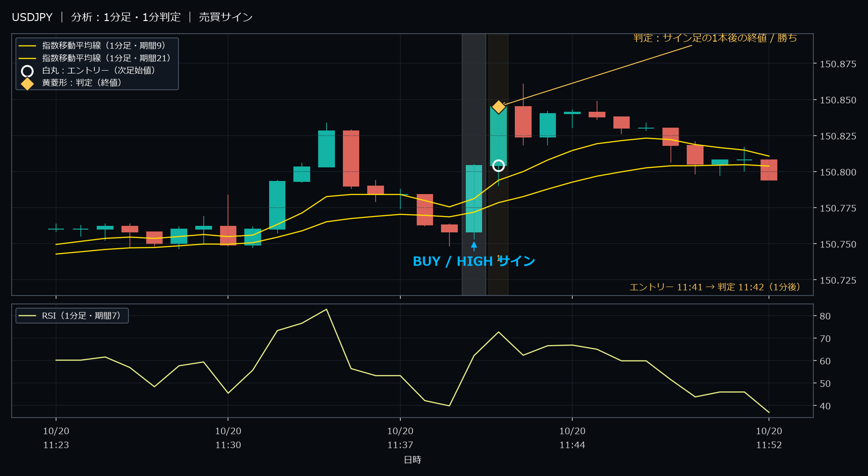
Task: Click the 10/20 11:23 time label
Action: (56, 438)
